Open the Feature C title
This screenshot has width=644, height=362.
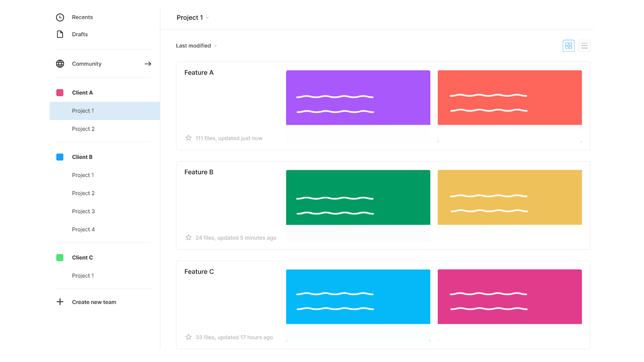coord(199,271)
